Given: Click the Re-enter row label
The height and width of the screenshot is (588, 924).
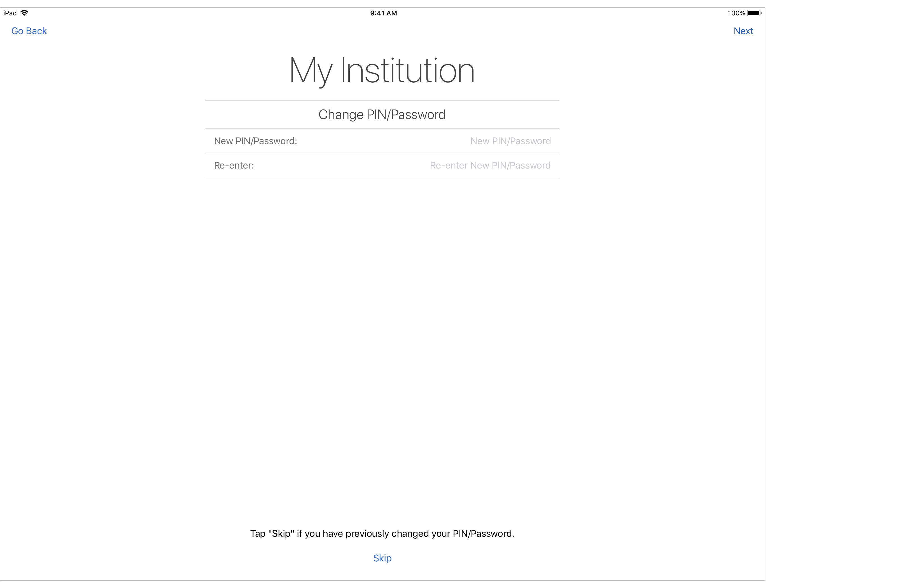Looking at the screenshot, I should click(234, 165).
